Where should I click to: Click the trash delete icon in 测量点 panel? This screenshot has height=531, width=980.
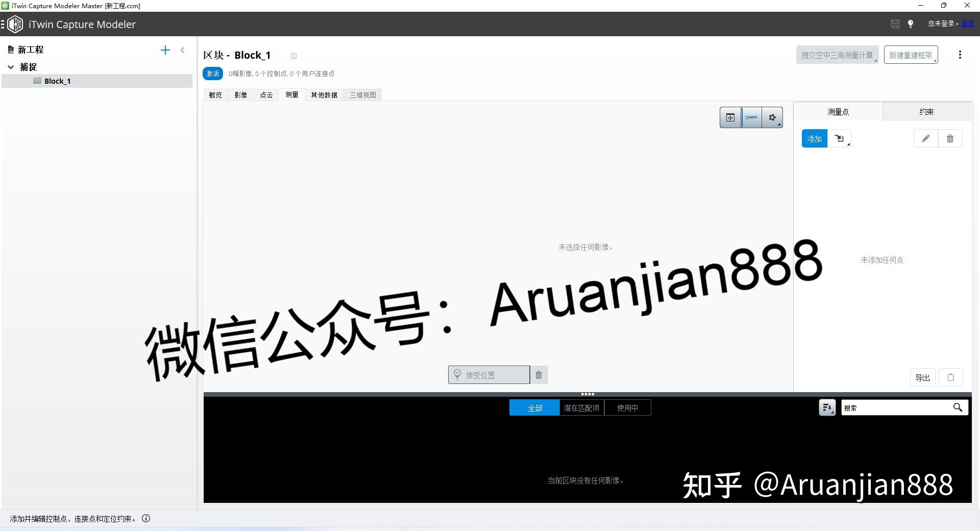[x=950, y=138]
